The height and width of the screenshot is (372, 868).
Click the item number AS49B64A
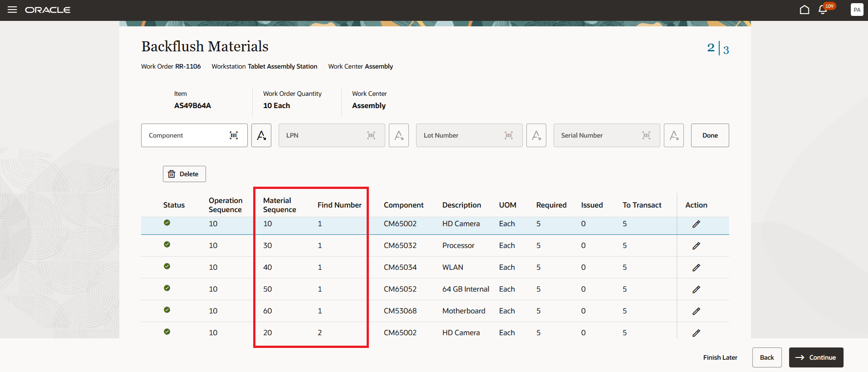coord(192,105)
